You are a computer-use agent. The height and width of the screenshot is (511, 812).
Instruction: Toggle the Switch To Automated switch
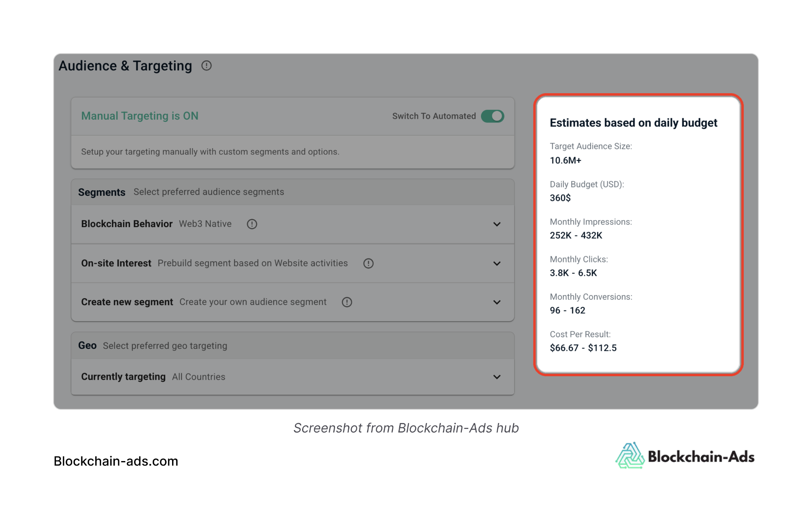click(492, 116)
